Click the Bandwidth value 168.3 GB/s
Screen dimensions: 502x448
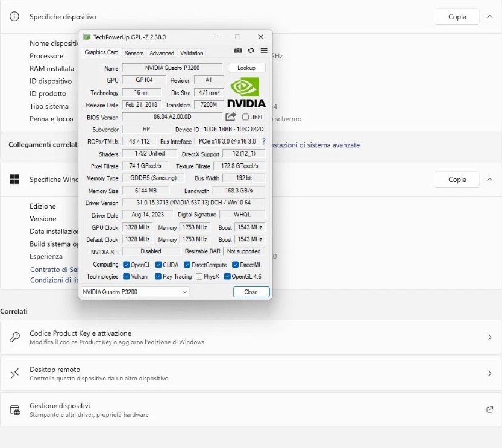(239, 191)
